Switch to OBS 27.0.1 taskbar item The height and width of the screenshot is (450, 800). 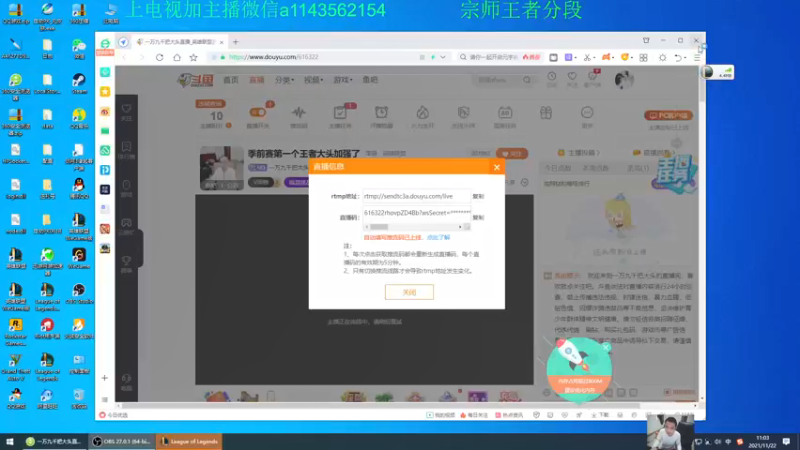coord(122,441)
